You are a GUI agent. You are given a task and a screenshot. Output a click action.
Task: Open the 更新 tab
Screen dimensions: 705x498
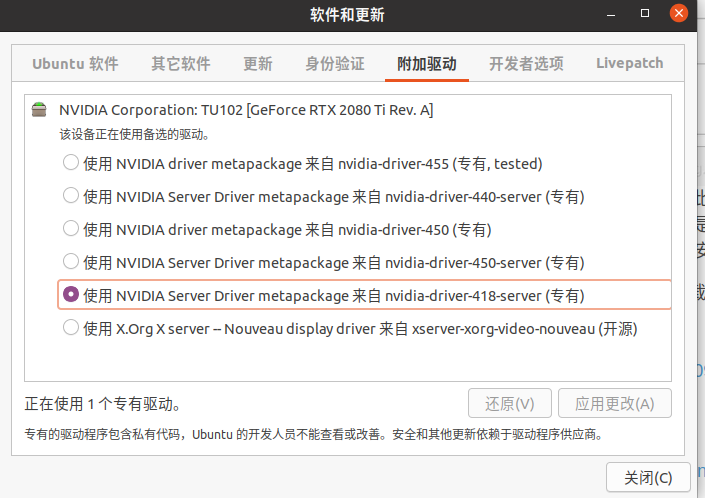(258, 63)
